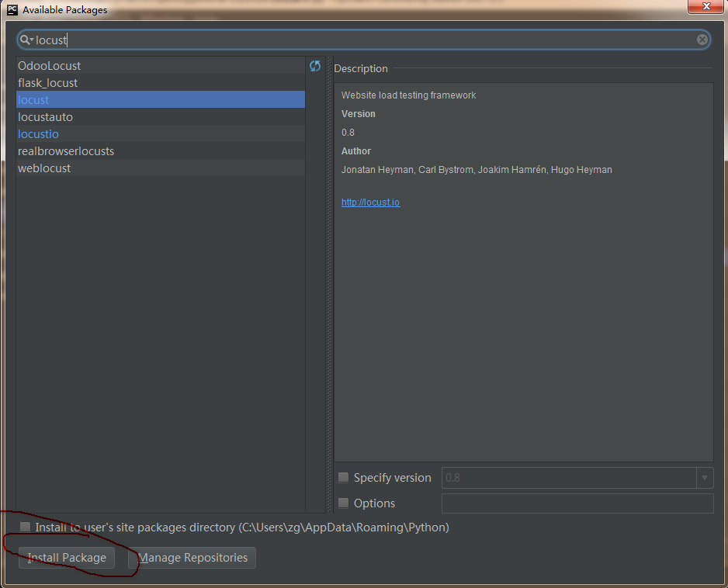Click the Manage Repositories button
728x588 pixels.
click(x=192, y=558)
